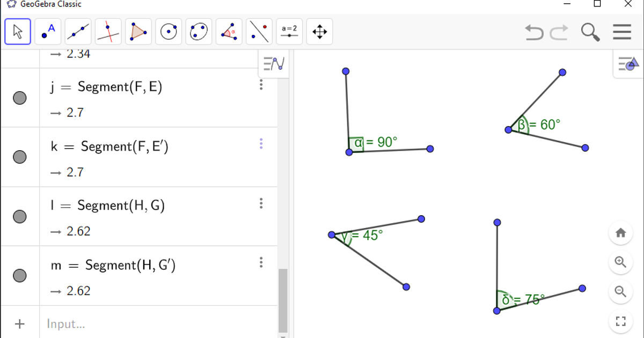Show segment k in graphics view
Image resolution: width=644 pixels, height=338 pixels.
(x=20, y=157)
